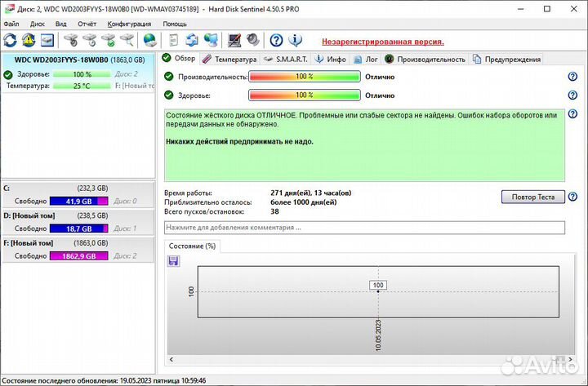Select the C: partition entry
Screen dimensions: 588x386
[78, 194]
